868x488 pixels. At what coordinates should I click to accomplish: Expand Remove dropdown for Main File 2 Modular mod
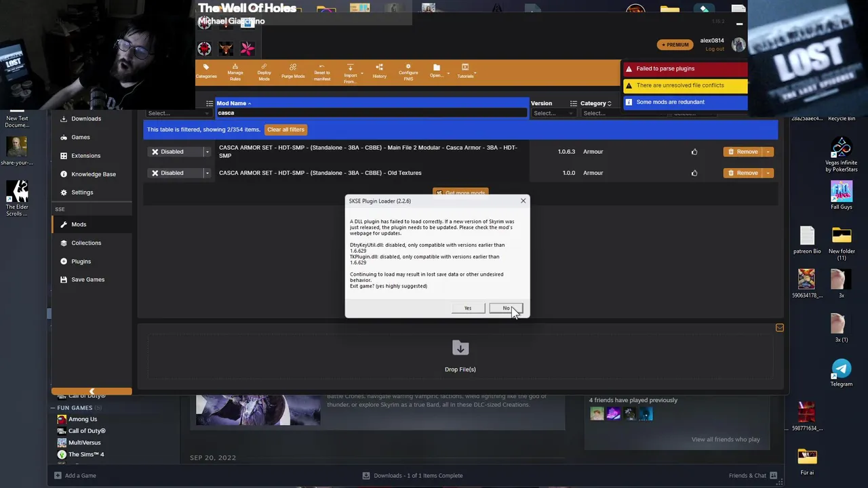click(768, 152)
